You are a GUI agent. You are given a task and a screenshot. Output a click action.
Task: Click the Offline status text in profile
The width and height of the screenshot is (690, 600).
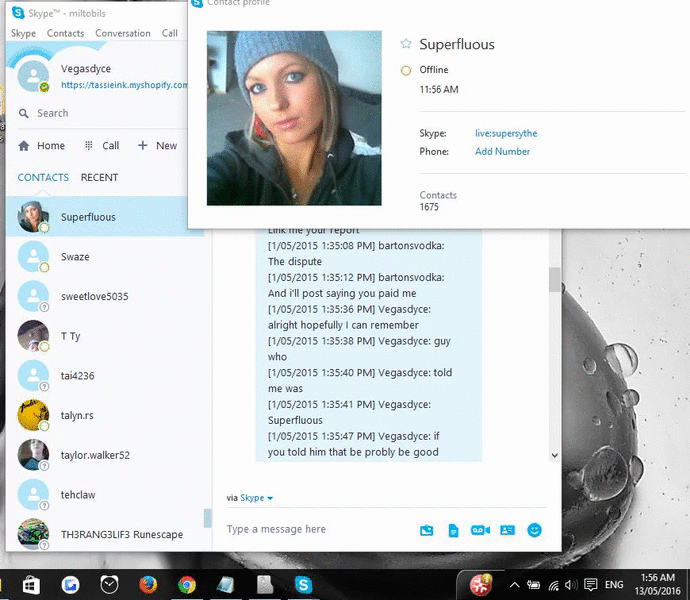[434, 70]
